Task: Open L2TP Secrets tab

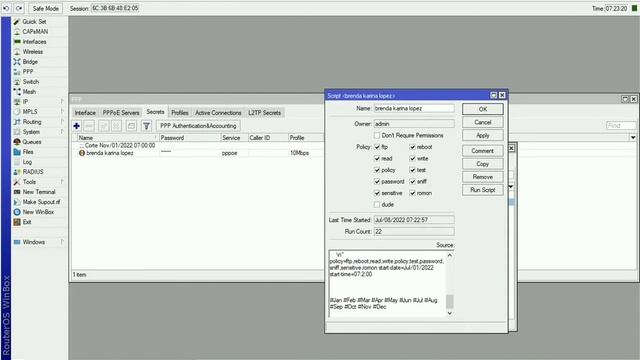Action: 264,113
